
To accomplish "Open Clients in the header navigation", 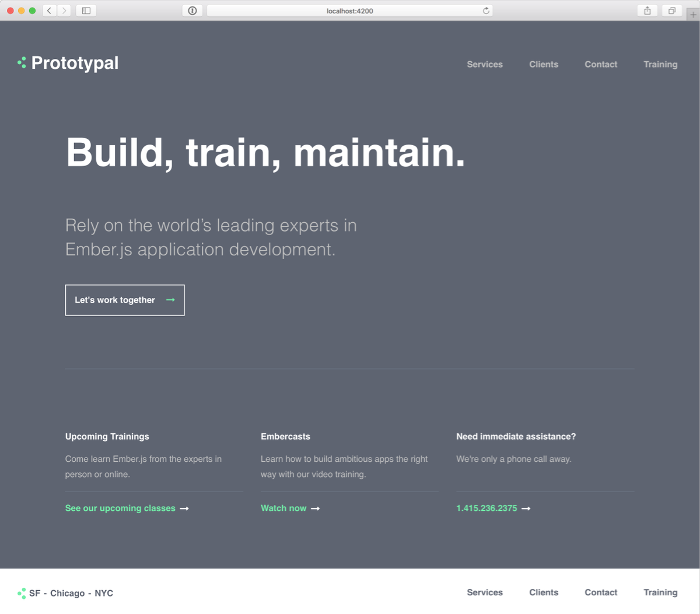I will [x=544, y=64].
